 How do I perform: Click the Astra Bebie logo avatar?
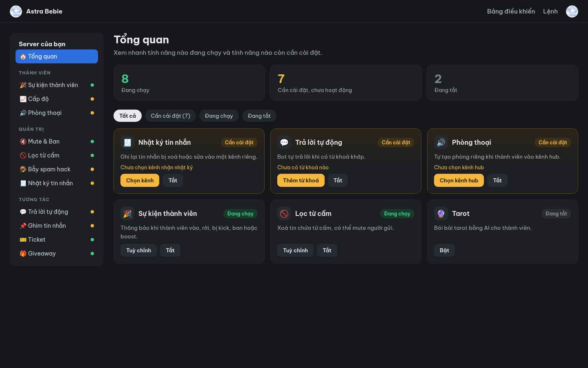click(16, 11)
